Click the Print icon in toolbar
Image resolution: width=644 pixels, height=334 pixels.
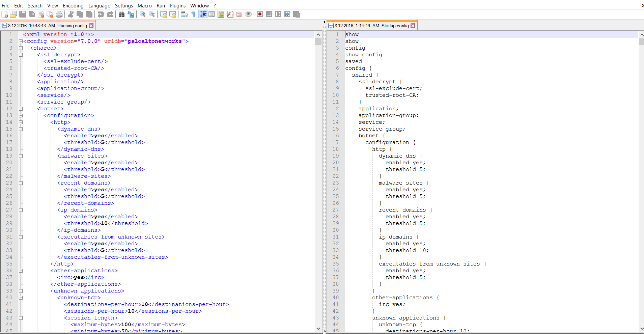(59, 14)
